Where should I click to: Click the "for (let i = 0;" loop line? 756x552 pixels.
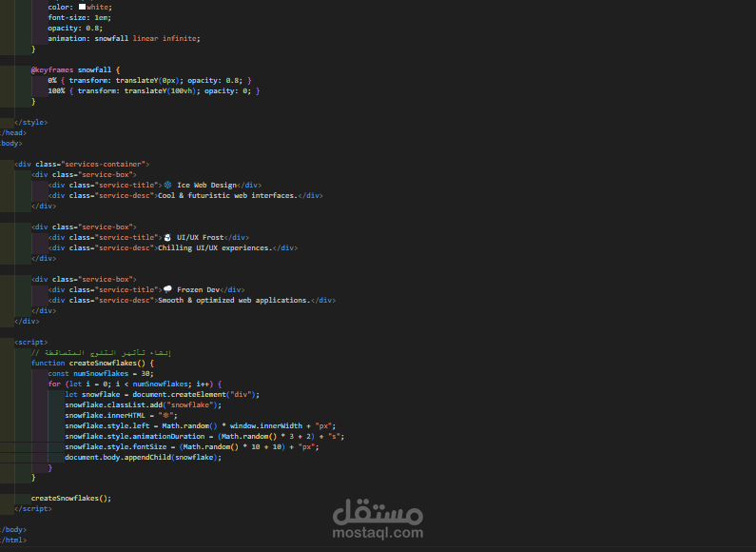135,384
